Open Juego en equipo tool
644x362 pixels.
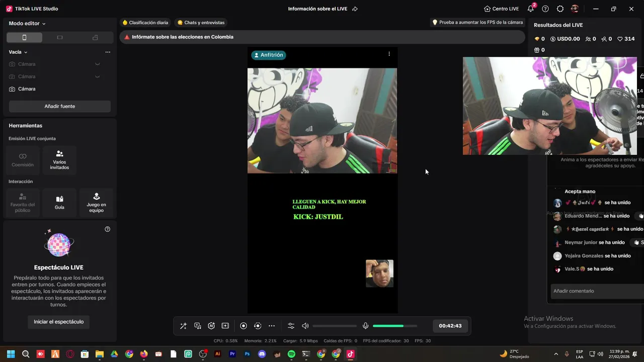96,203
